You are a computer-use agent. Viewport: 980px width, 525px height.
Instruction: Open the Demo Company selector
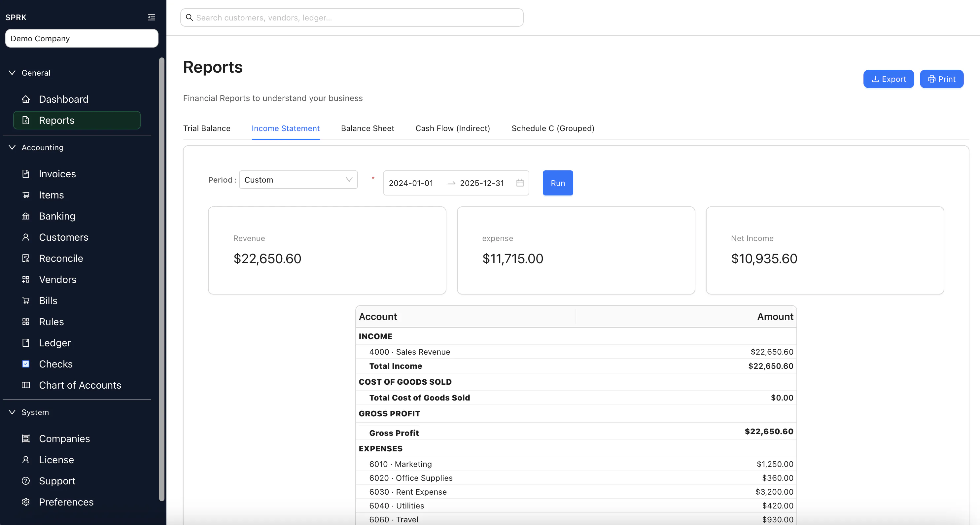[82, 38]
